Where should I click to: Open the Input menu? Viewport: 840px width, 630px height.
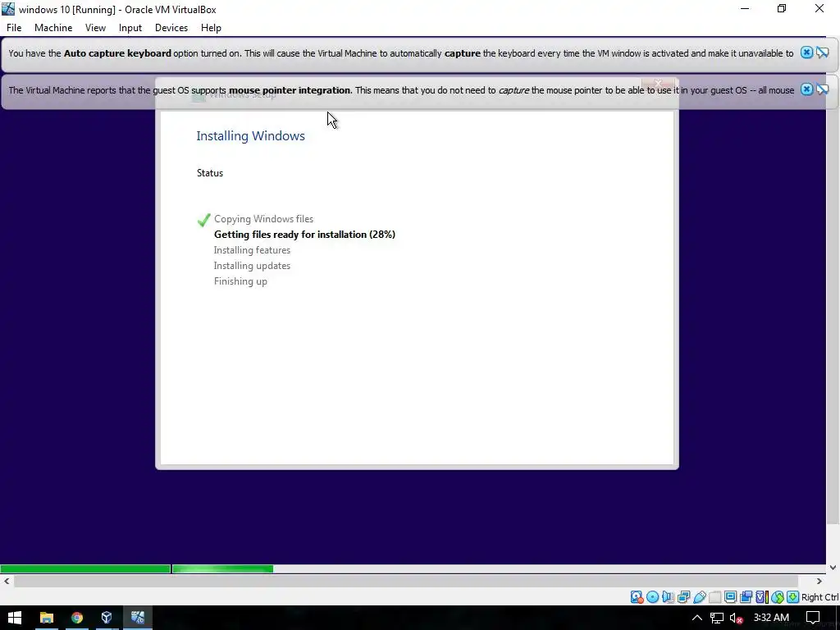click(130, 28)
